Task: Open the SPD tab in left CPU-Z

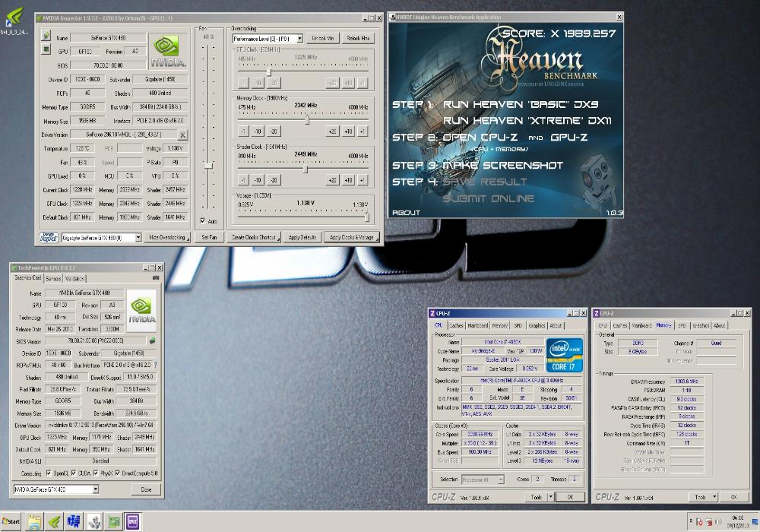Action: point(518,325)
